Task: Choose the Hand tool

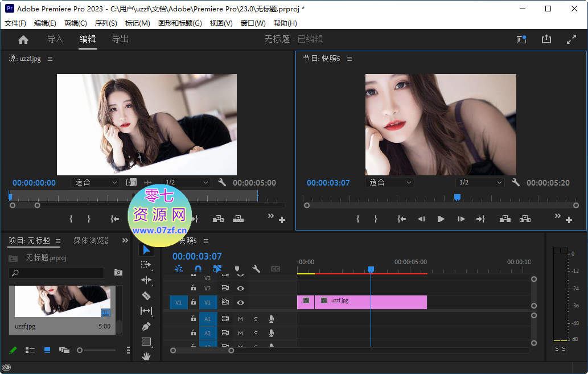Action: tap(146, 356)
